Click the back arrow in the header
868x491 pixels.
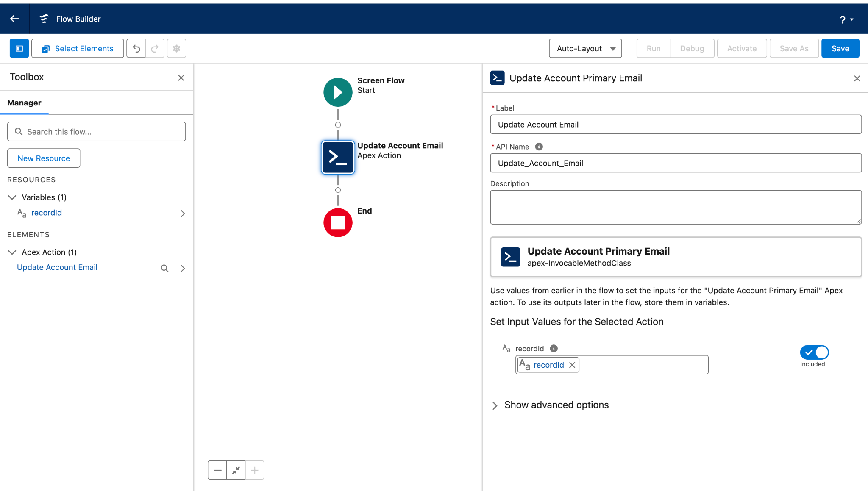point(14,19)
